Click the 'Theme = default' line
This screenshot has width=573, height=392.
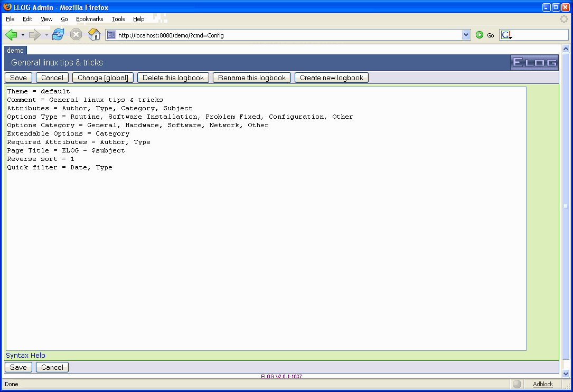coord(39,91)
